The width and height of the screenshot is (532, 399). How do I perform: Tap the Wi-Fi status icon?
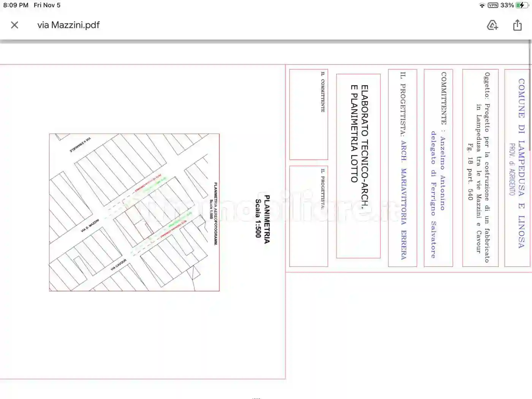tap(482, 5)
